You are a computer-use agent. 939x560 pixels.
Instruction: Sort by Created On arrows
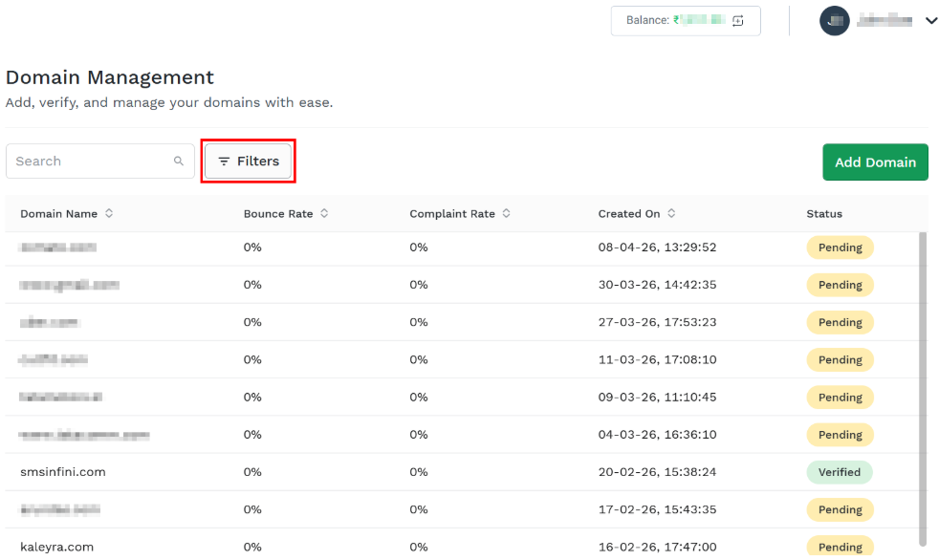tap(671, 213)
